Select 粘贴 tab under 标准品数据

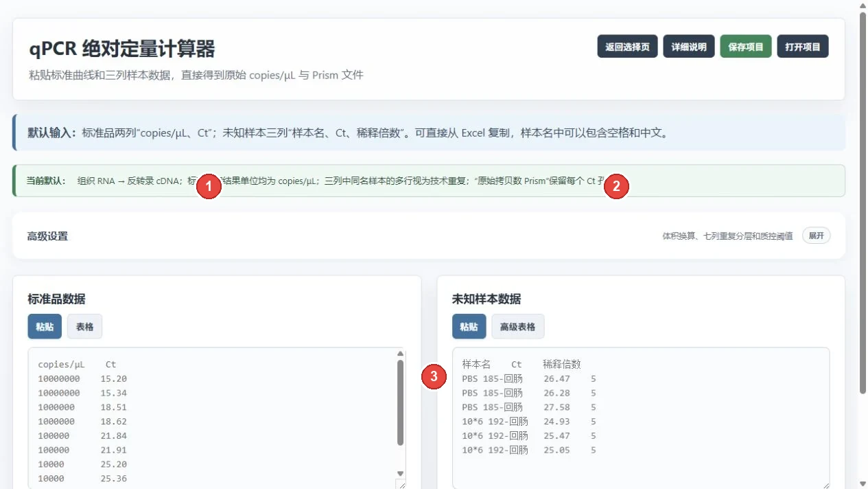coord(45,327)
